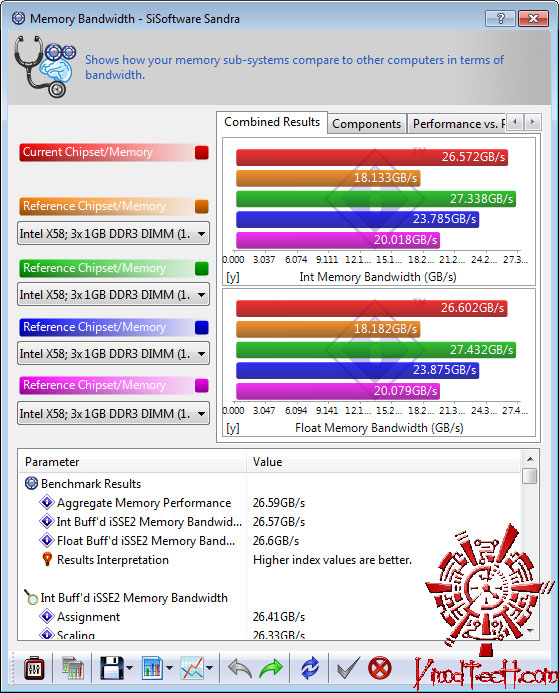Click the Float Memory Bandwidth (GB/s) axis title
Screen dimensions: 559x693
(x=379, y=427)
